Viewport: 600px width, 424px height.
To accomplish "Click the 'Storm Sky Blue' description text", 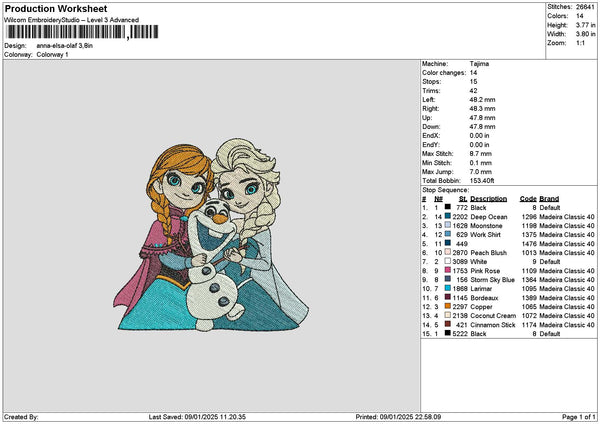I will pyautogui.click(x=492, y=279).
